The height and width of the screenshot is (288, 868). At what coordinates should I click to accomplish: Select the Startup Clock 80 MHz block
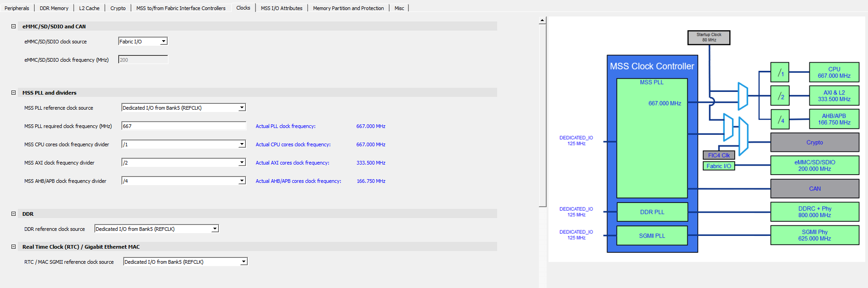[x=709, y=37]
